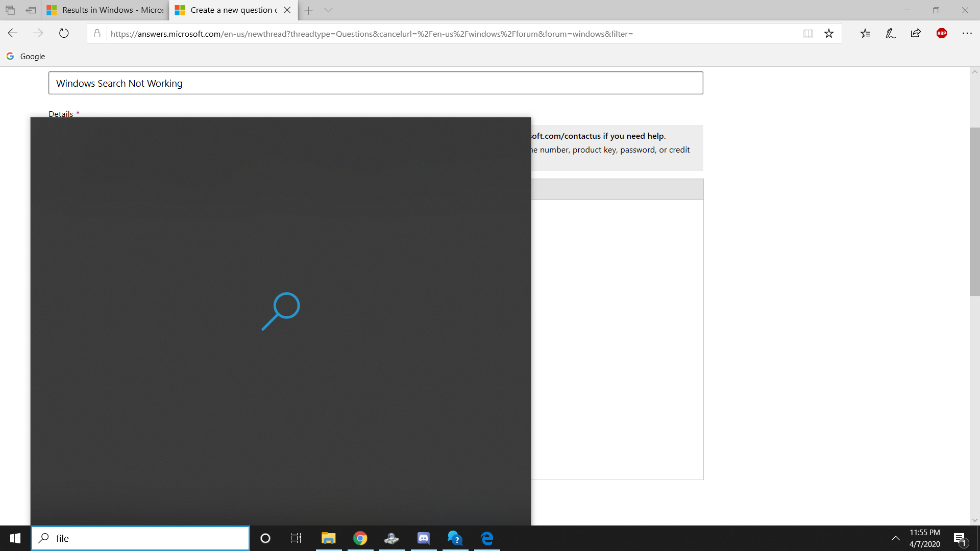980x551 pixels.
Task: Open the Favorites hub icon
Action: [x=865, y=33]
